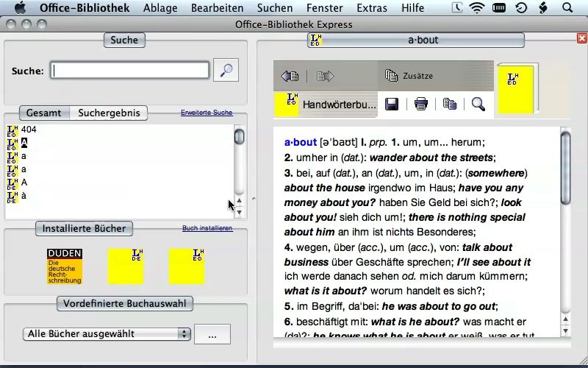Click the Suche panel header button
The height and width of the screenshot is (368, 588).
tap(124, 40)
